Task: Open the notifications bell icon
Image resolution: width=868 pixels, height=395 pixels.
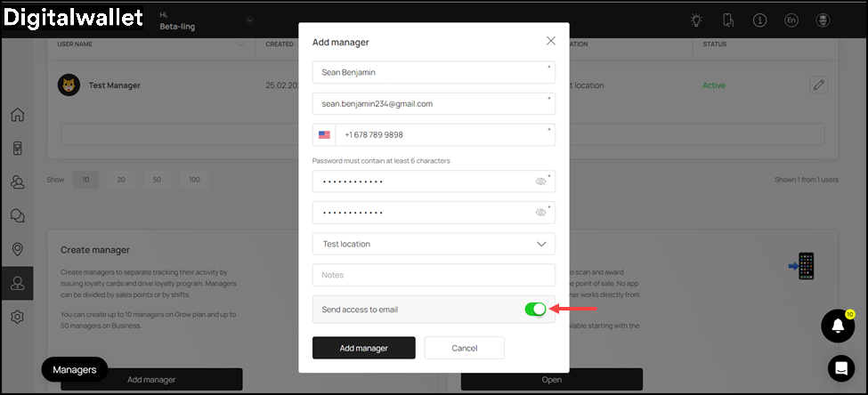Action: pos(837,326)
